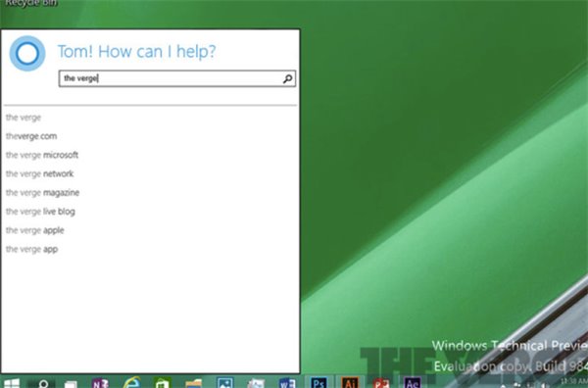Open the Windows Store taskbar icon
This screenshot has width=588, height=388.
point(162,383)
